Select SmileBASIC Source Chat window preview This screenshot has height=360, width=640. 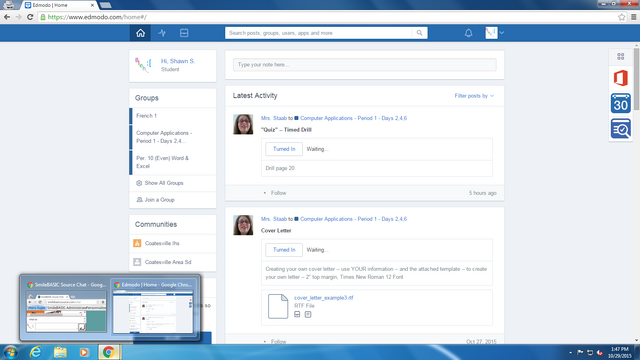click(x=66, y=308)
